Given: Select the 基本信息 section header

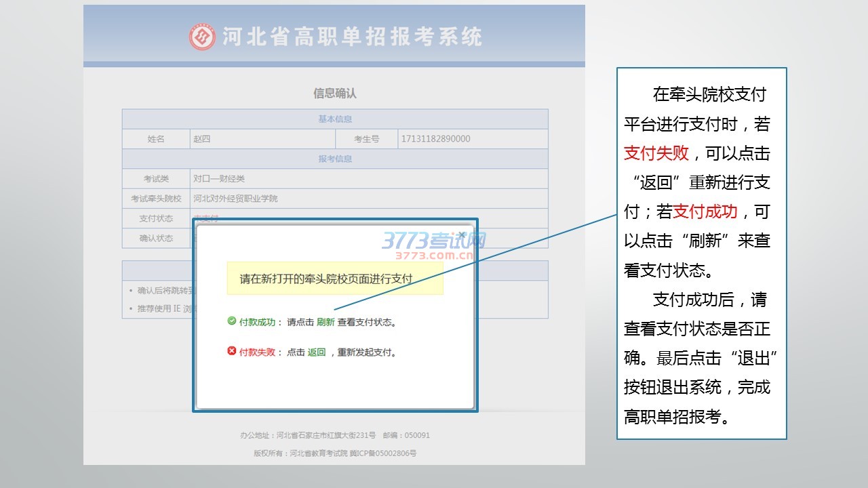Looking at the screenshot, I should (335, 119).
